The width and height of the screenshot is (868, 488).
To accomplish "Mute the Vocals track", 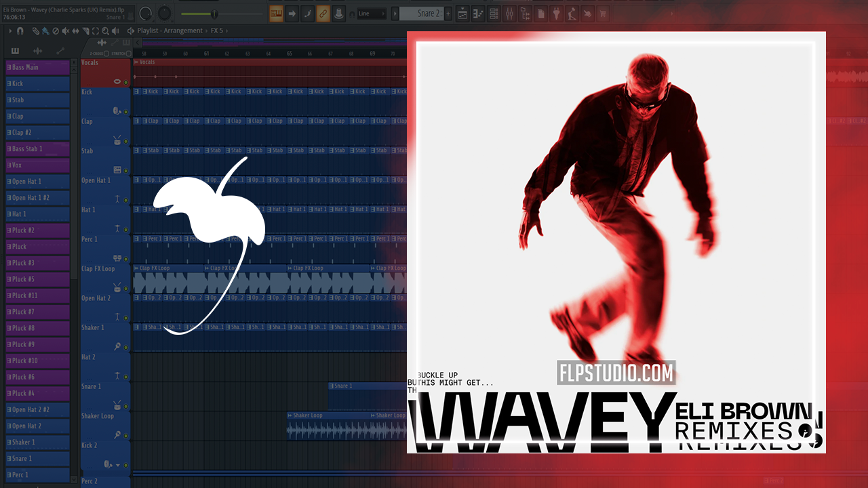I will [126, 82].
